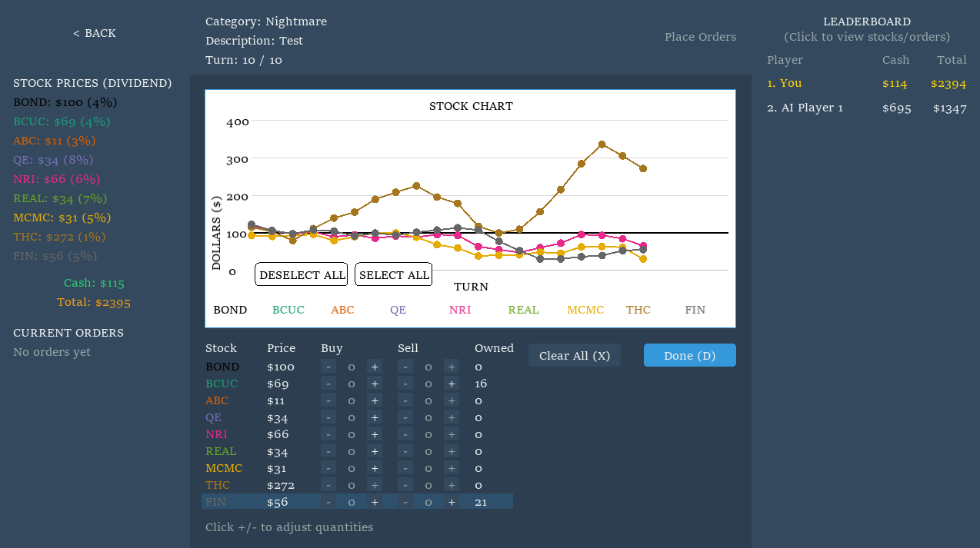
Task: Select MCMC $31 (5%) in price list
Action: (x=62, y=218)
